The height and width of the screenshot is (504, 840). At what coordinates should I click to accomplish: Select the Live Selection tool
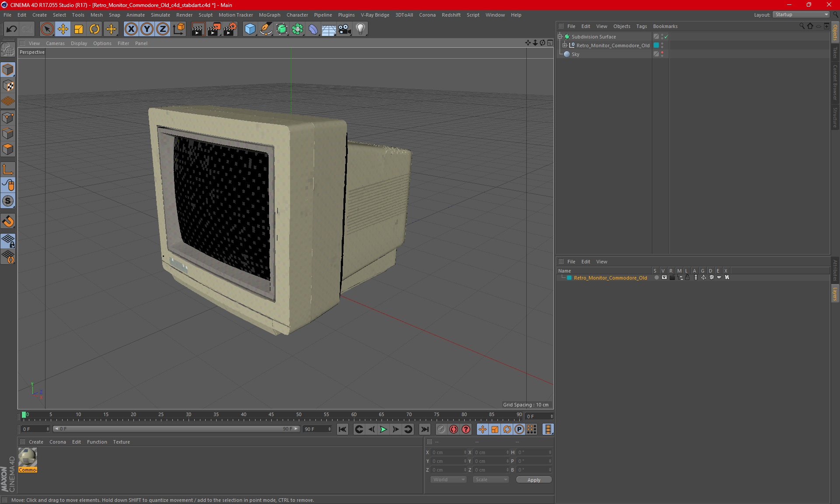pos(47,29)
